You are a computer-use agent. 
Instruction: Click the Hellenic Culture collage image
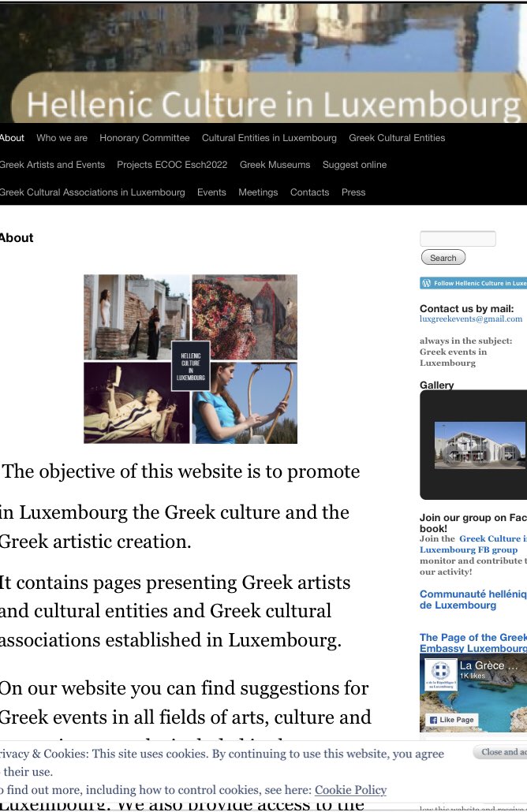click(191, 359)
